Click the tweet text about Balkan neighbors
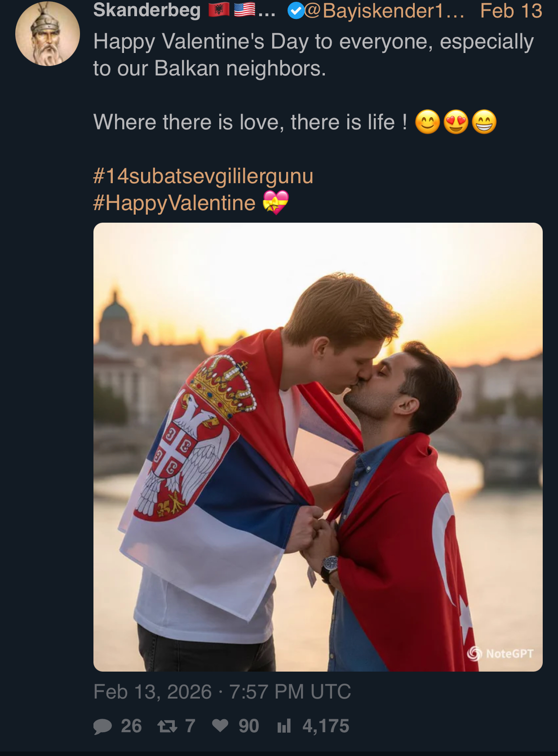The width and height of the screenshot is (558, 756). click(313, 55)
